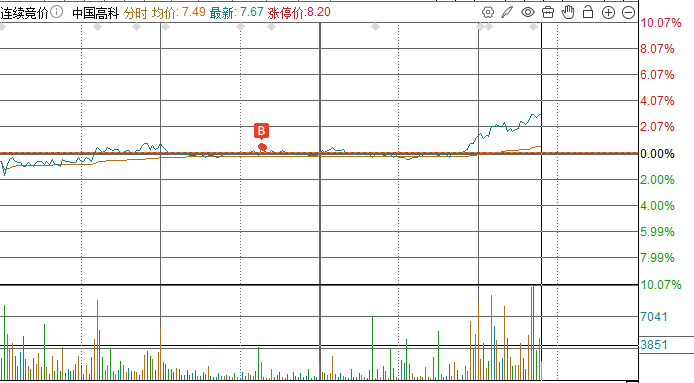Click the 7041 volume axis label

[x=654, y=317]
